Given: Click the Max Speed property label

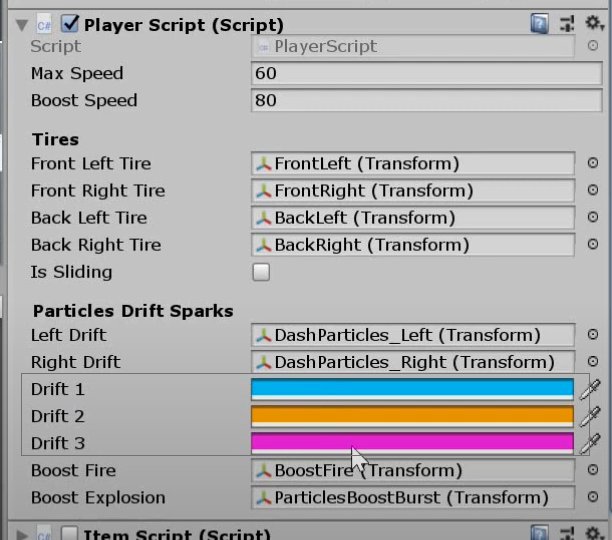Looking at the screenshot, I should [77, 73].
